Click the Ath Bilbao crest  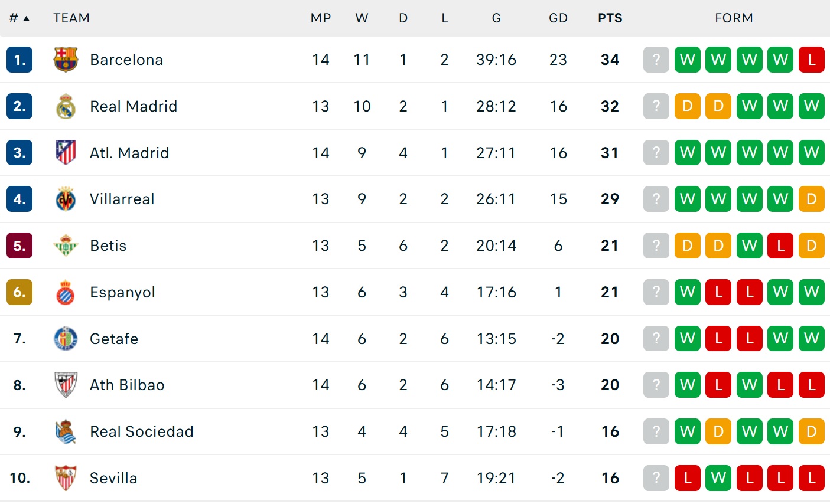click(66, 385)
